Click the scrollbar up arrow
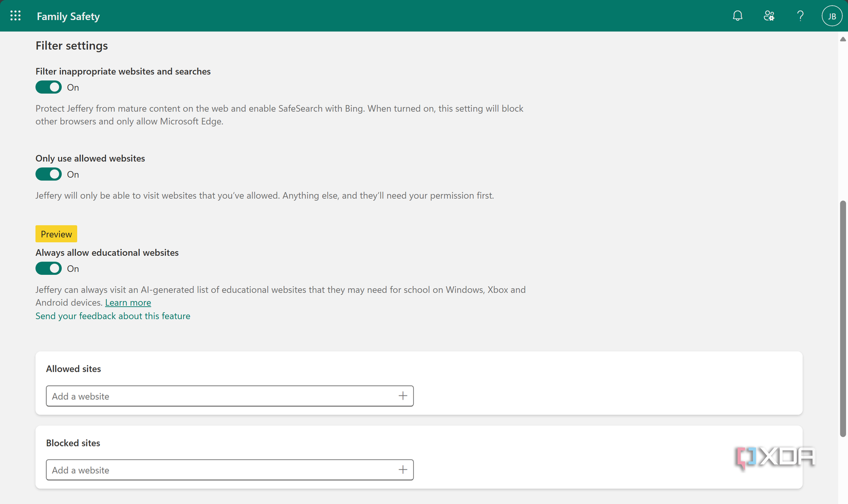 (x=843, y=39)
